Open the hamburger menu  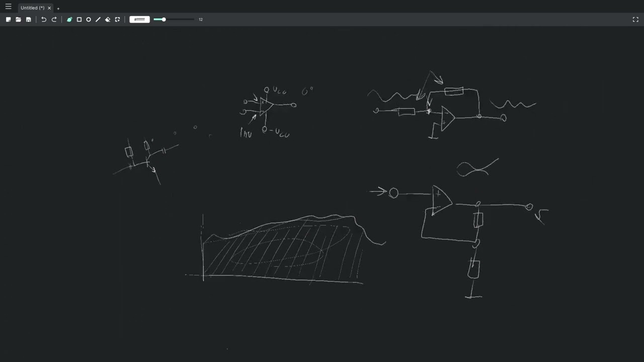coord(8,7)
